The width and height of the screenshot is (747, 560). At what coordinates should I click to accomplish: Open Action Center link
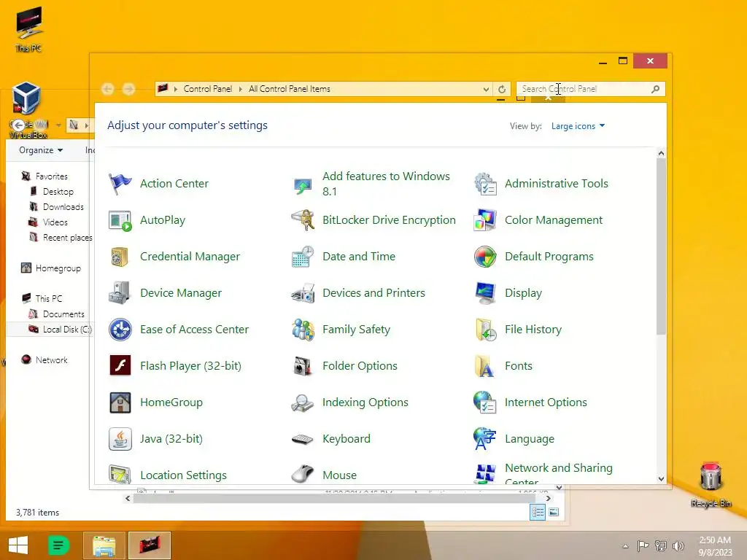tap(174, 184)
